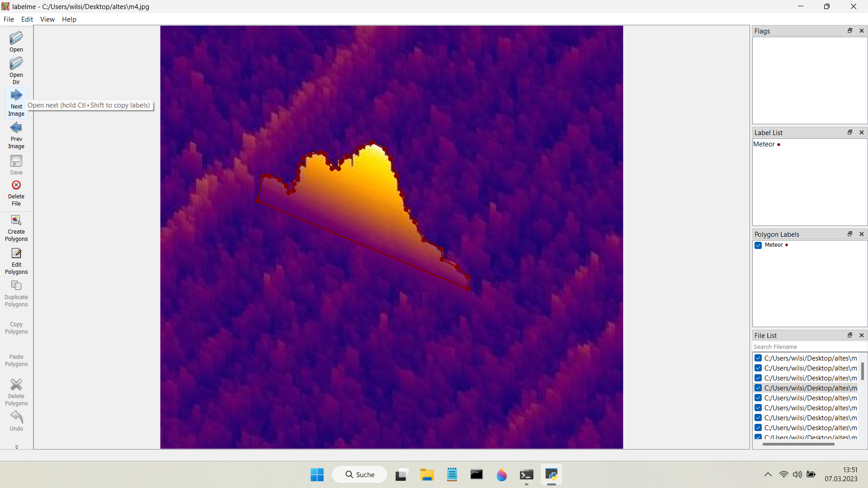Select Meteor entry in Polygon Labels
The image size is (868, 488).
click(x=776, y=245)
